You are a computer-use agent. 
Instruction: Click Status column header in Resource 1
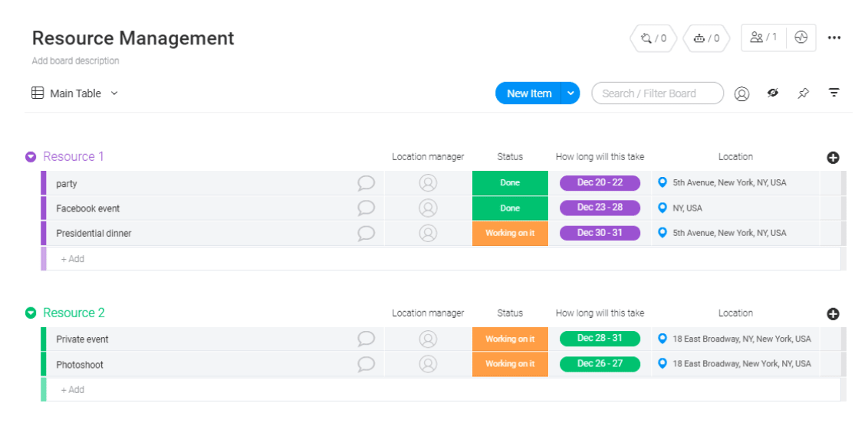coord(510,157)
